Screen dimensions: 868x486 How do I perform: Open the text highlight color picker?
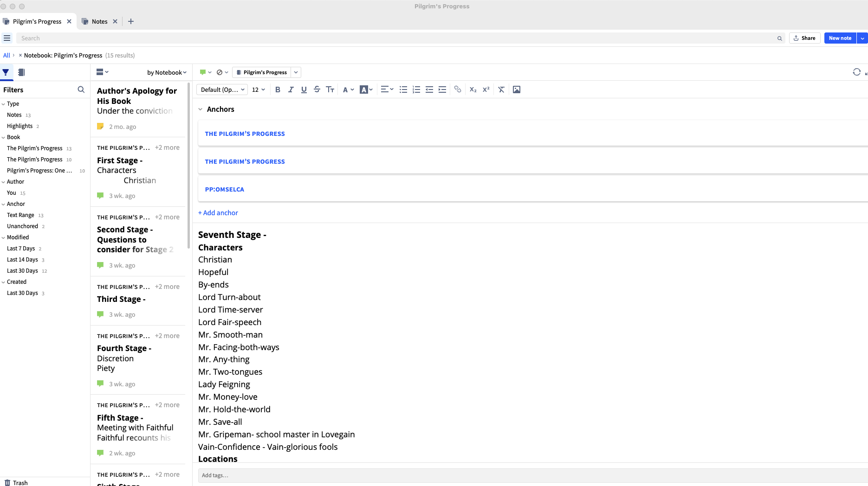[x=366, y=90]
